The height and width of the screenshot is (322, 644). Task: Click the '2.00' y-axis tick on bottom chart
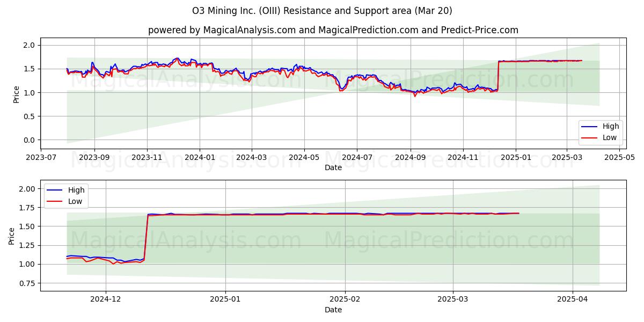pos(28,189)
